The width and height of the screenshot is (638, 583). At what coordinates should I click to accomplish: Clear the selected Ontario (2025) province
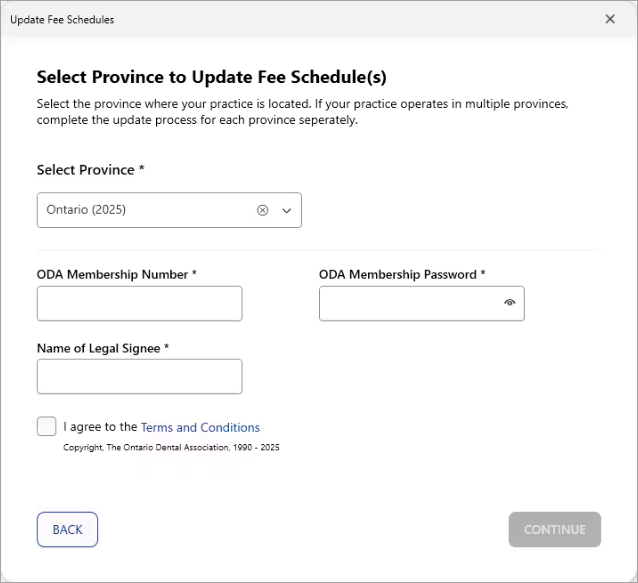[x=263, y=210]
